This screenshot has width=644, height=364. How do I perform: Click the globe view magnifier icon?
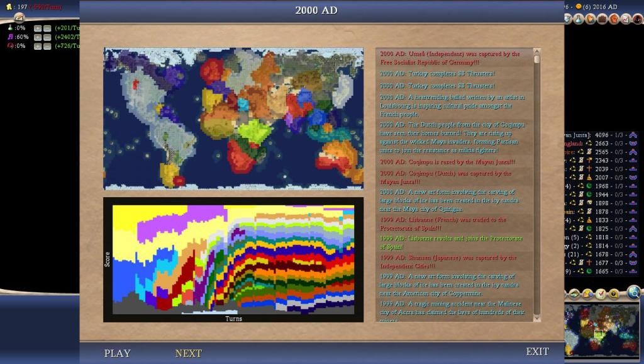pyautogui.click(x=634, y=292)
